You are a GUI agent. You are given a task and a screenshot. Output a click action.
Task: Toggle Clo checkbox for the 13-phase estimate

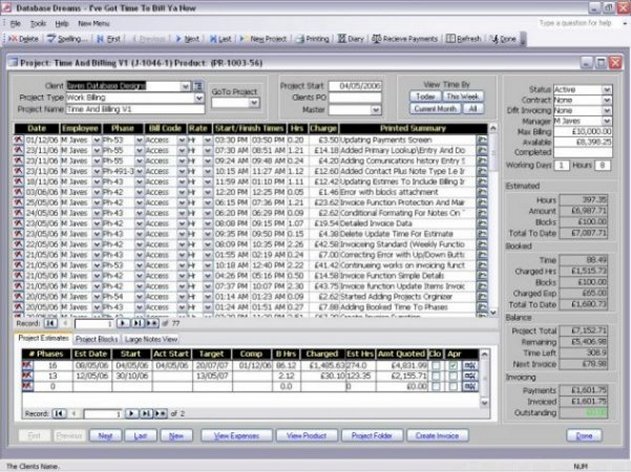(436, 376)
